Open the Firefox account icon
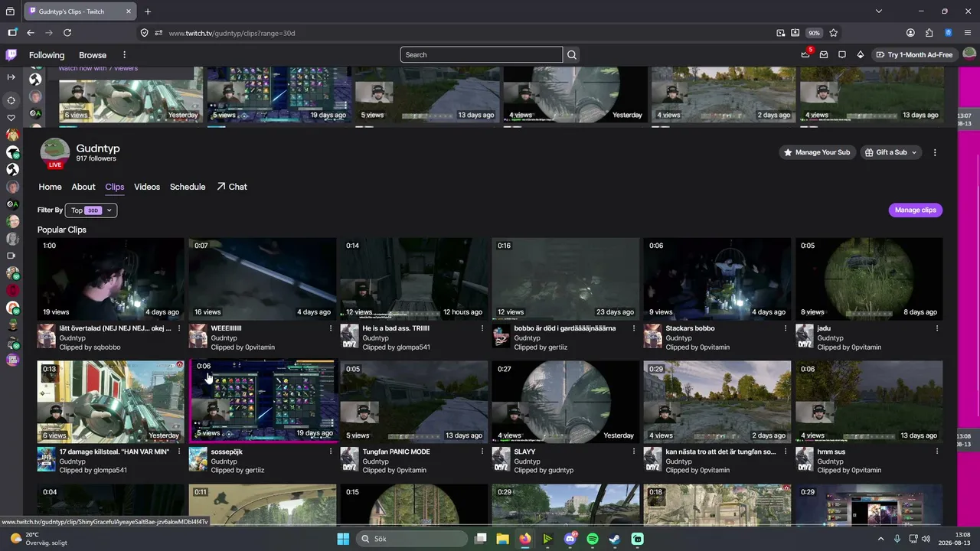The width and height of the screenshot is (980, 551). coord(910,33)
